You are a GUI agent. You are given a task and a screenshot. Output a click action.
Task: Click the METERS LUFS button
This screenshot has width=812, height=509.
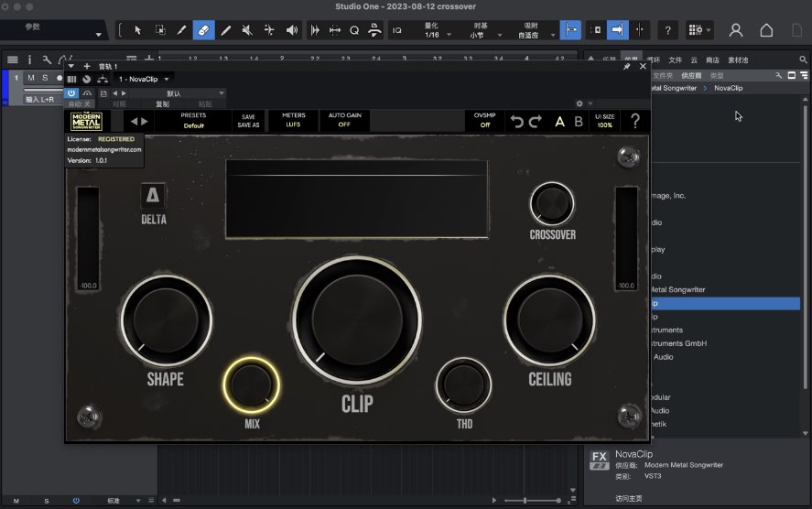coord(294,120)
